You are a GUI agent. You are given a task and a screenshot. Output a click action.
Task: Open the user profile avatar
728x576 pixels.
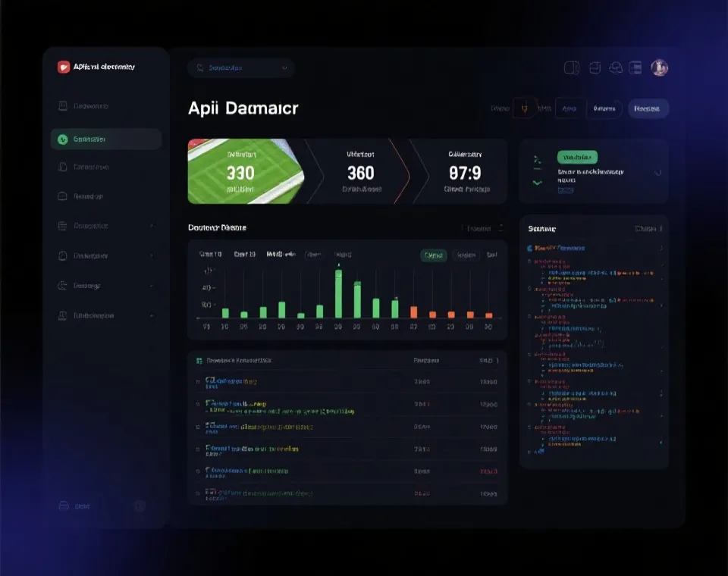pyautogui.click(x=659, y=67)
